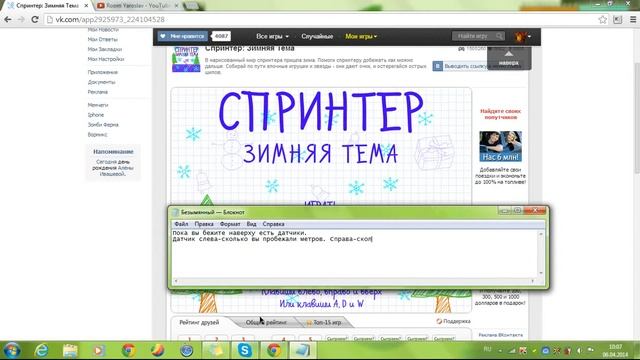Image resolution: width=640 pixels, height=360 pixels.
Task: Click the browser back arrow
Action: click(8, 19)
